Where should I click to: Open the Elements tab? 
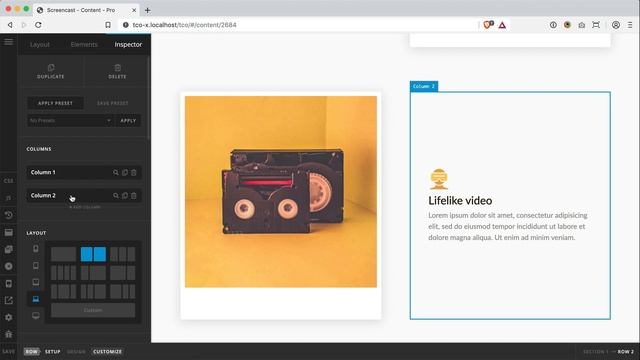84,44
